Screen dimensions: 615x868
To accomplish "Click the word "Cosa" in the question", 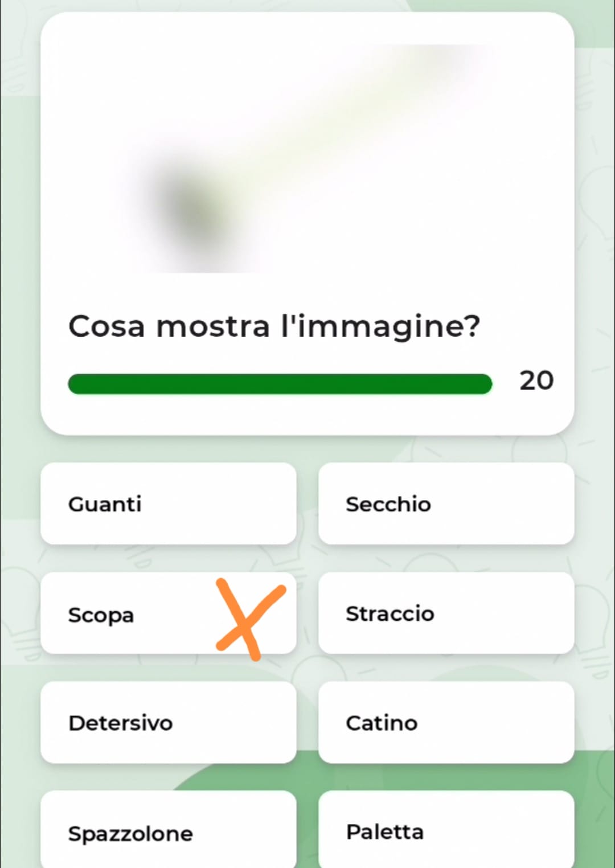I will coord(106,327).
